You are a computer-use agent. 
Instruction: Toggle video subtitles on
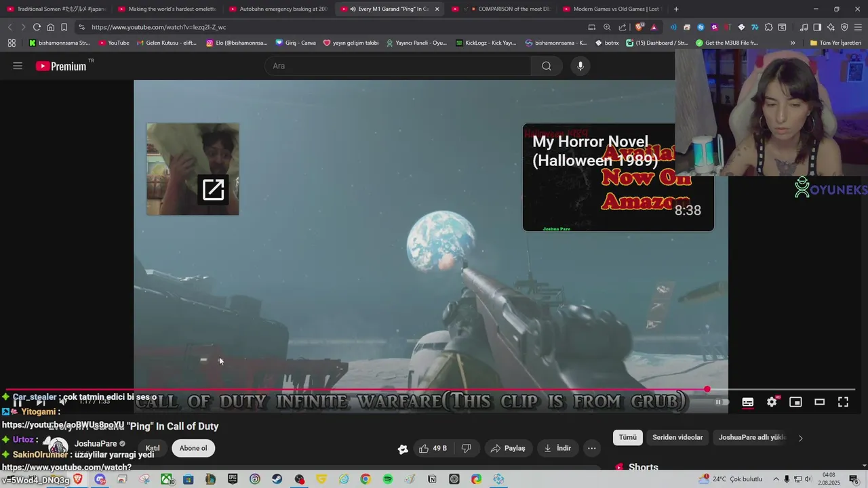[747, 402]
